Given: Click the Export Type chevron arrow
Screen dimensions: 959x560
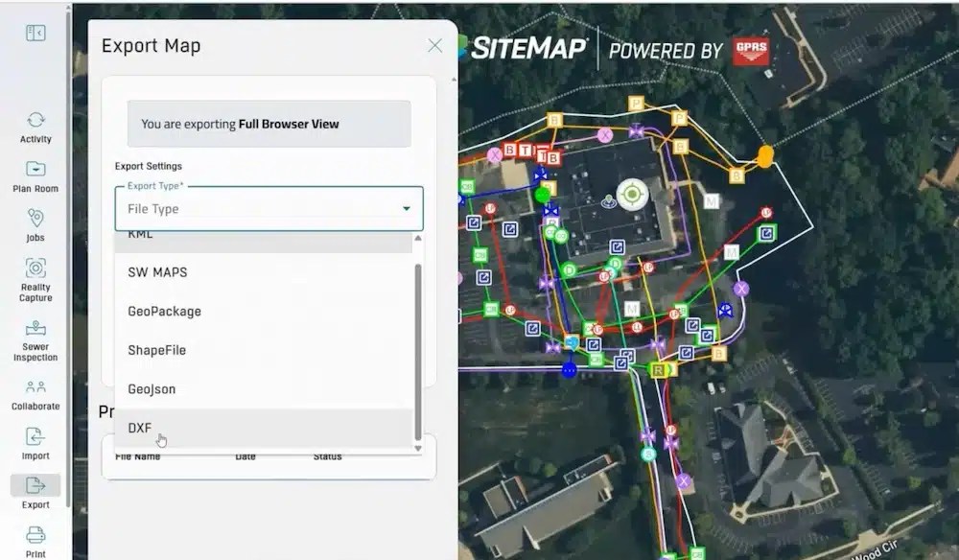Looking at the screenshot, I should tap(408, 208).
